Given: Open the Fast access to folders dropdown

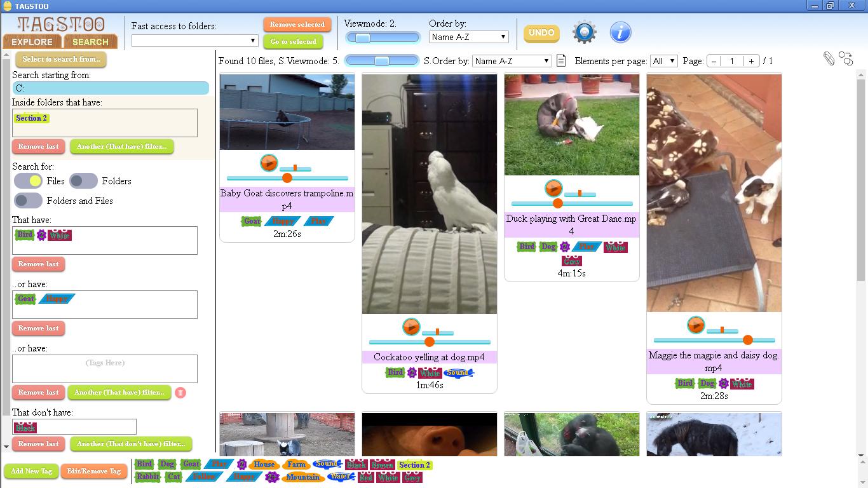Looking at the screenshot, I should coord(194,41).
